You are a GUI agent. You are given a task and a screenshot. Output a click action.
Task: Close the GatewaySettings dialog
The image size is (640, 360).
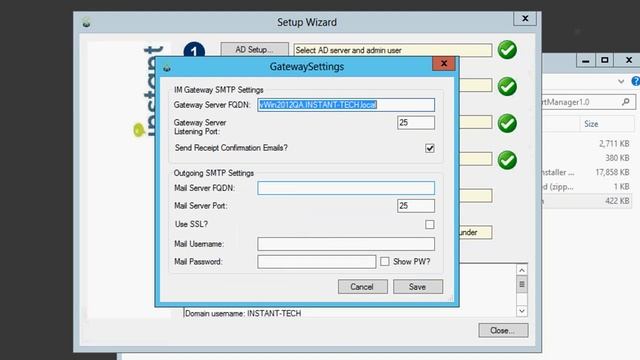444,63
